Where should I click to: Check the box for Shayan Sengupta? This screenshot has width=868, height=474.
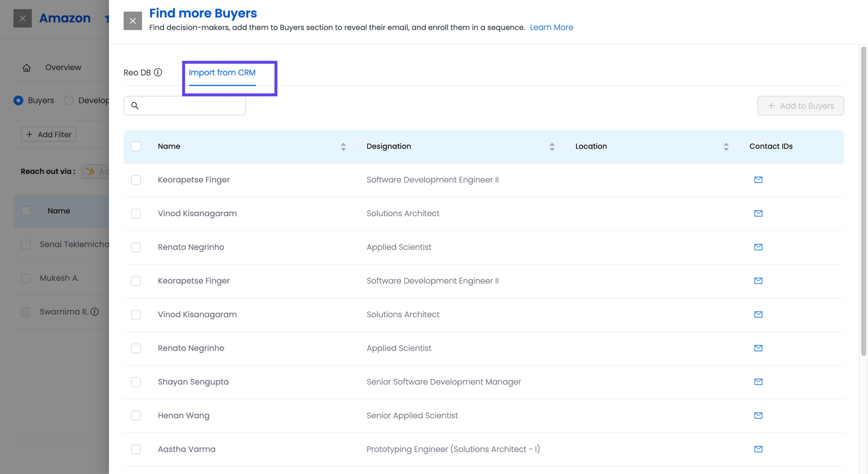pyautogui.click(x=136, y=382)
